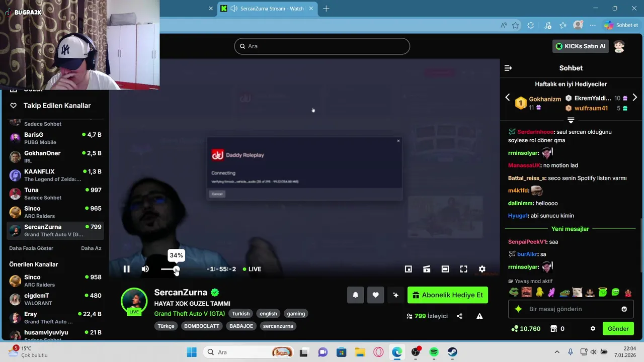Open GokhanOner channel in sidebar
This screenshot has width=644, height=362.
pyautogui.click(x=55, y=157)
